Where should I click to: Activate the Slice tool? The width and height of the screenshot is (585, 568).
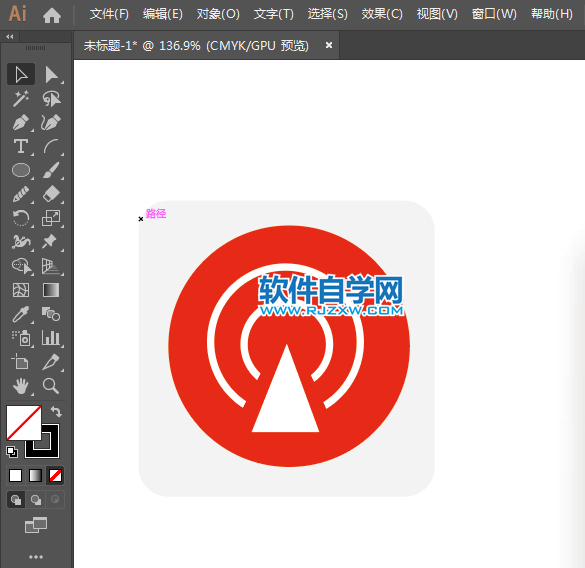[x=51, y=362]
